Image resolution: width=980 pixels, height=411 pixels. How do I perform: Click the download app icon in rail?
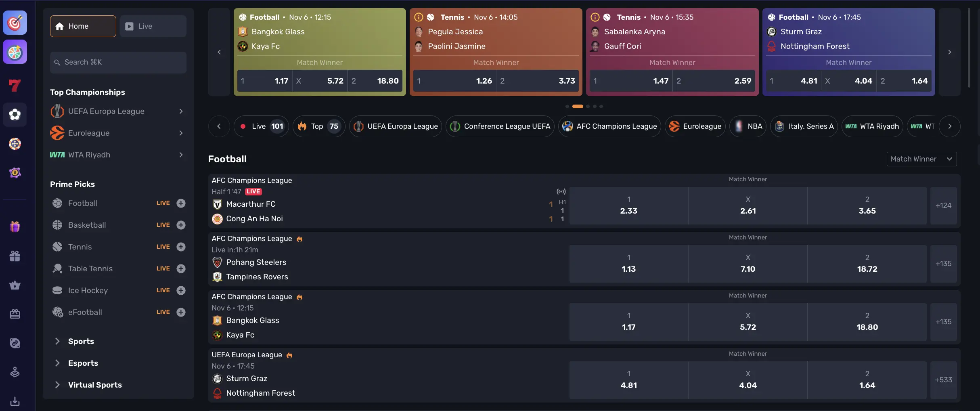(x=15, y=401)
